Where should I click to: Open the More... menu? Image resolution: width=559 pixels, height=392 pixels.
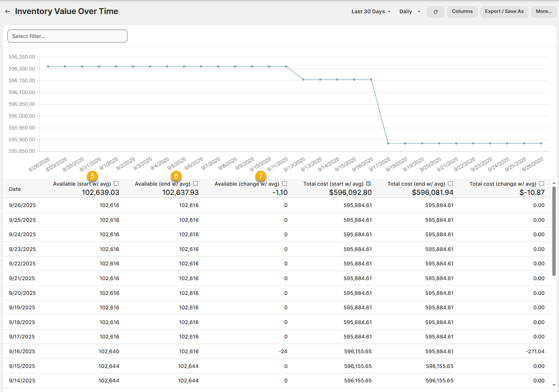(x=544, y=11)
